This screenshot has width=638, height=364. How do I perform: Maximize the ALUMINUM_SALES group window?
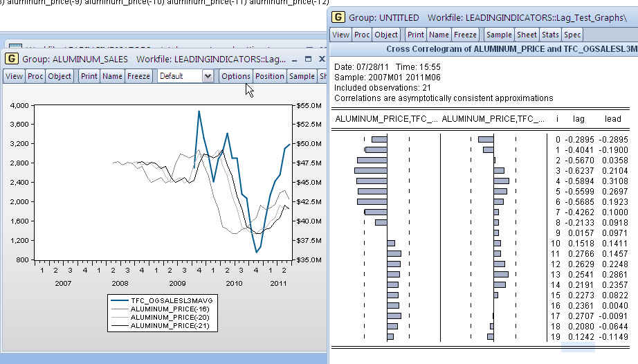coord(309,59)
